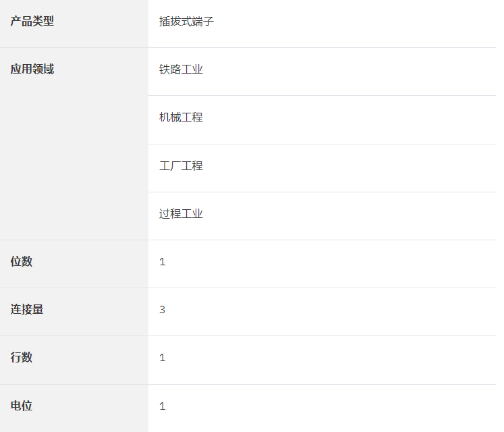Select the 过程工业 application entry
The height and width of the screenshot is (432, 504).
click(181, 214)
